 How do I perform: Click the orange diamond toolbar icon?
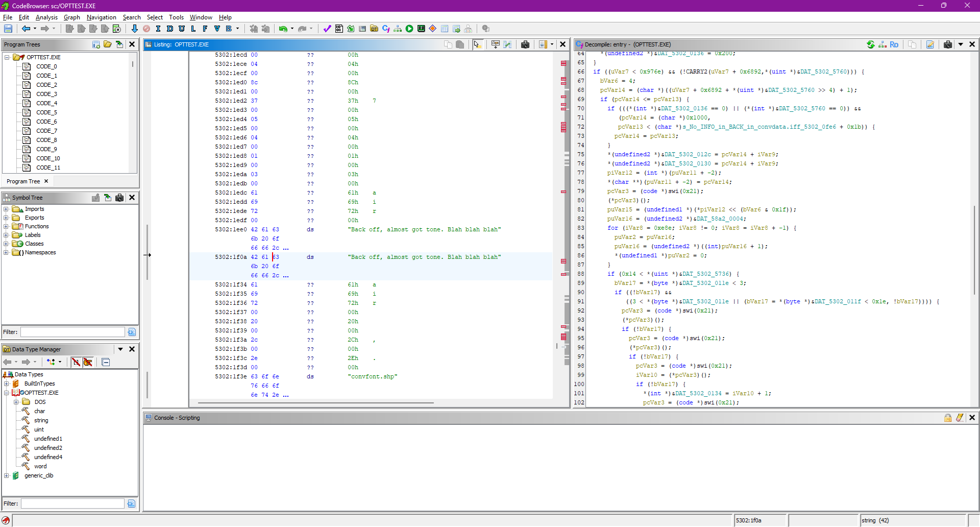pos(433,29)
